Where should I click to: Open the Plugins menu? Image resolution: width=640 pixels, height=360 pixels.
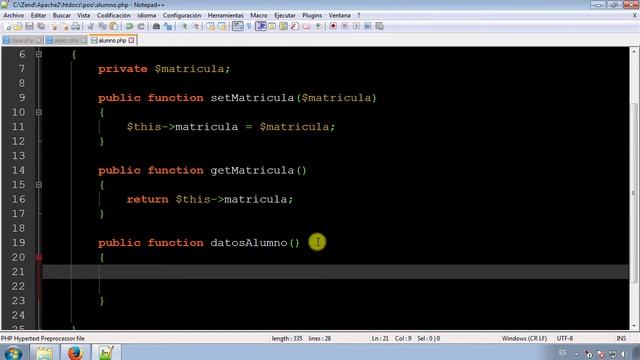312,16
